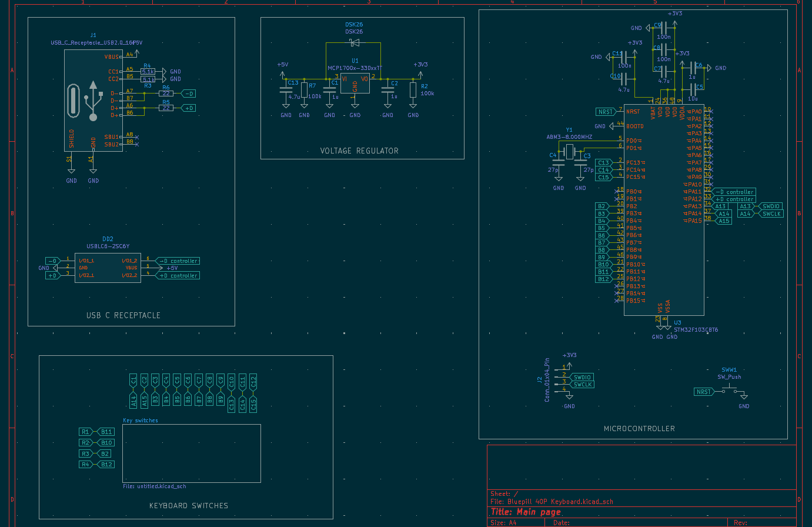Select the STM32F103C8T6 microcontroller body
812x527 pixels.
click(x=663, y=210)
